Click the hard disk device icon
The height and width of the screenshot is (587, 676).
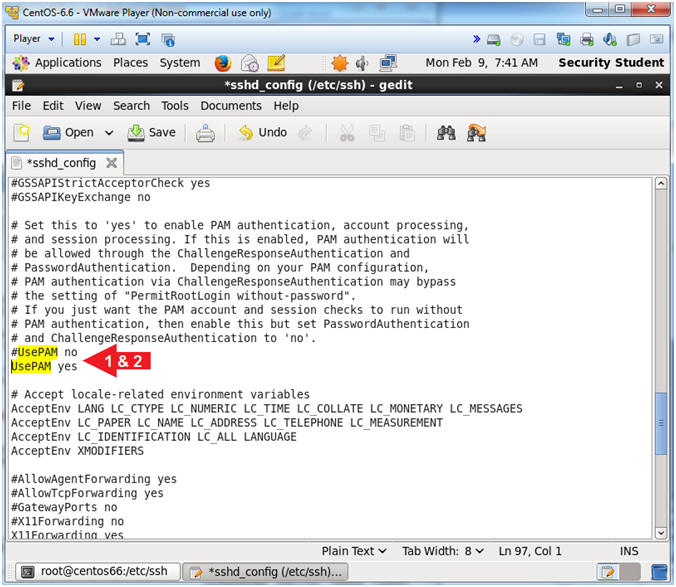(x=494, y=40)
